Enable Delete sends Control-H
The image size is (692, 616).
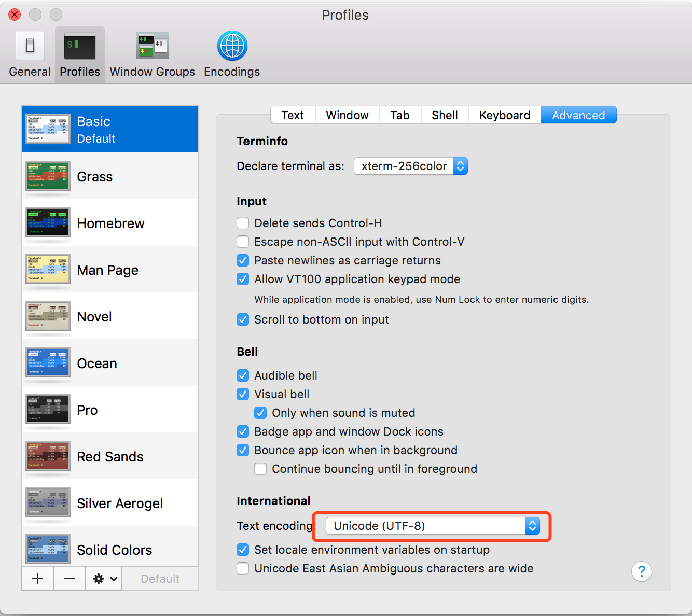(243, 223)
